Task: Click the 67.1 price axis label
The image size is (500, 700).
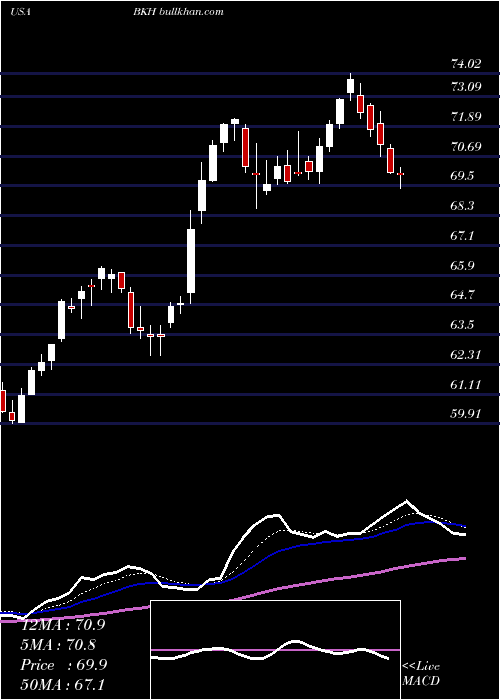Action: click(462, 236)
